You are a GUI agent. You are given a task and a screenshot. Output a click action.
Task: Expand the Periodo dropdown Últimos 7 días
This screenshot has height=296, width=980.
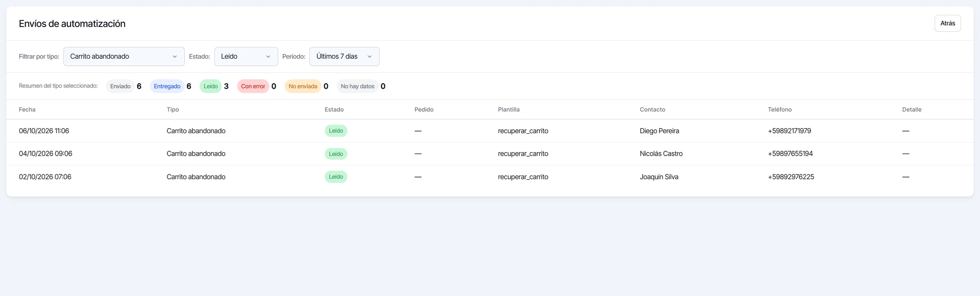pyautogui.click(x=345, y=57)
